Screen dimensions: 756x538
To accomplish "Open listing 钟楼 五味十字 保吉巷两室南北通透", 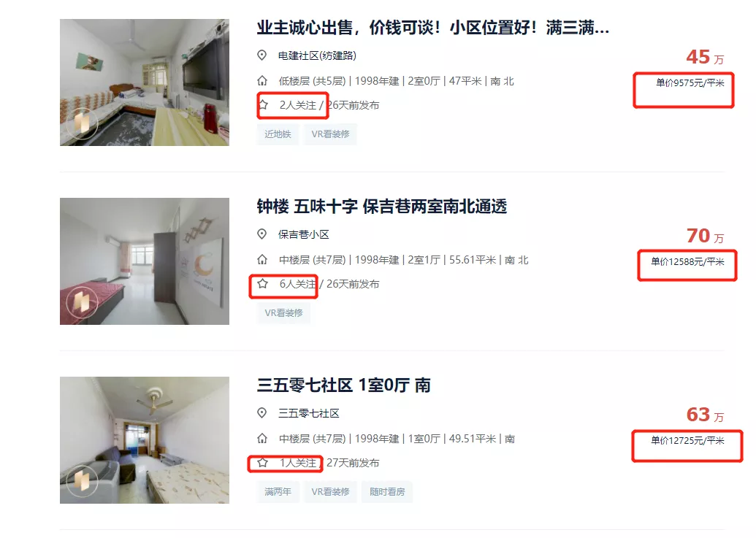I will pyautogui.click(x=381, y=207).
